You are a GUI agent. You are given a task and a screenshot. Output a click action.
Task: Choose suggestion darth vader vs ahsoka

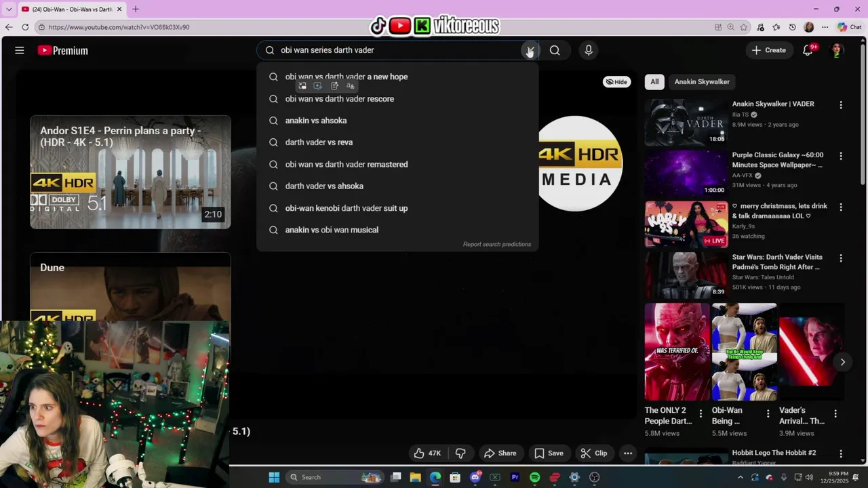(x=397, y=186)
